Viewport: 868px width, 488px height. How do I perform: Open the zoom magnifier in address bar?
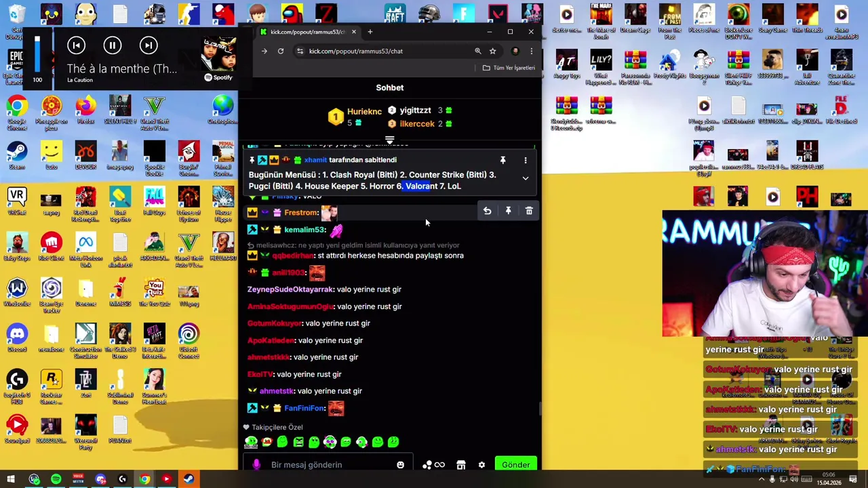[478, 51]
